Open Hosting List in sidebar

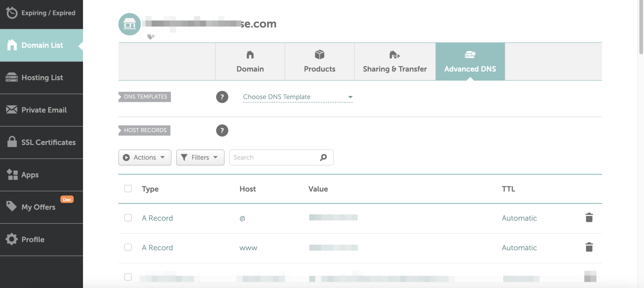(42, 78)
